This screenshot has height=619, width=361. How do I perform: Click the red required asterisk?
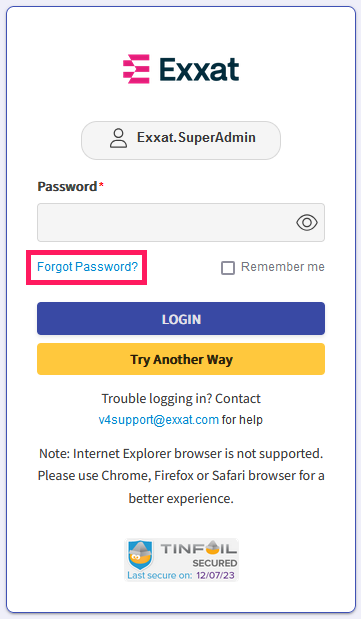pyautogui.click(x=101, y=185)
